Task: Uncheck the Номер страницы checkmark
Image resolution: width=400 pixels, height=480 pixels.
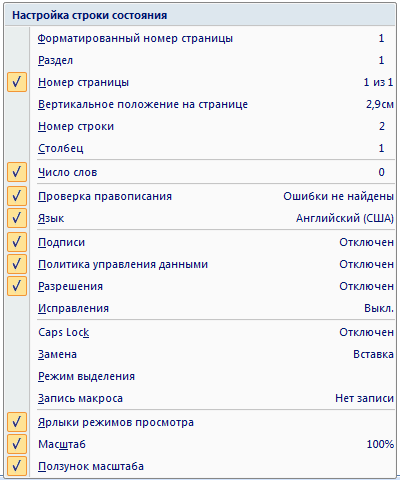Action: point(17,82)
